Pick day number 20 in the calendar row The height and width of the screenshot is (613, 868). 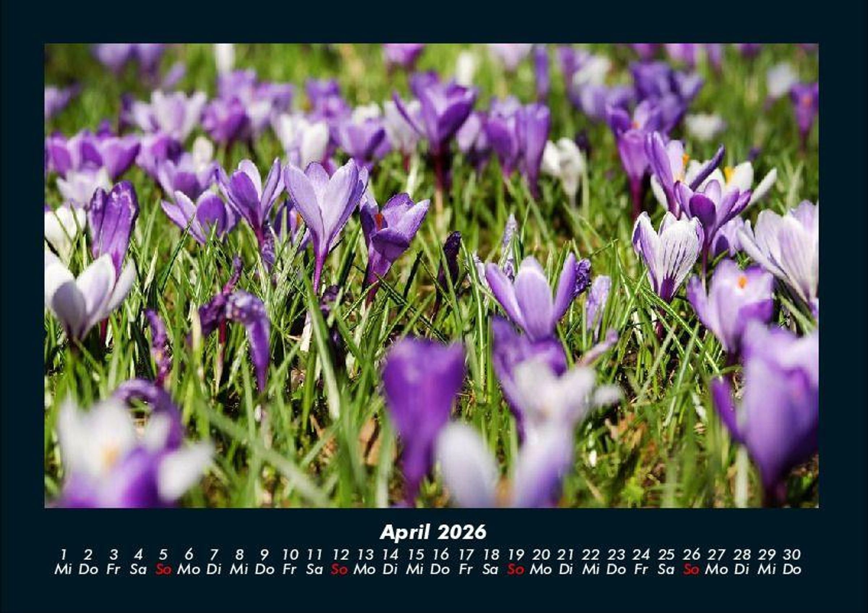point(541,554)
